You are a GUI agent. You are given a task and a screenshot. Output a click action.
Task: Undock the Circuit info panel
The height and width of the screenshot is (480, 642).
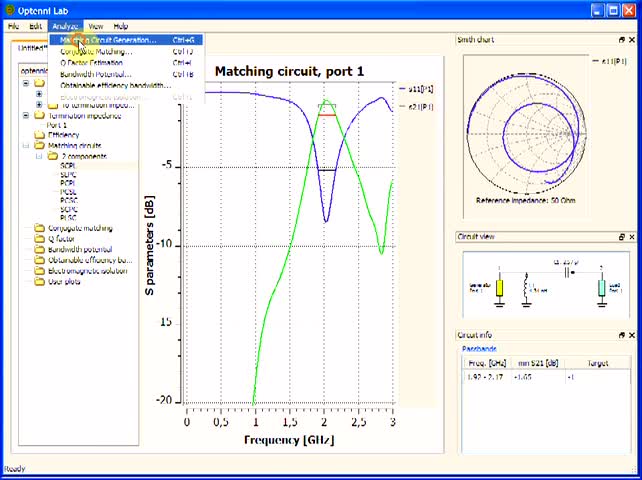point(622,335)
